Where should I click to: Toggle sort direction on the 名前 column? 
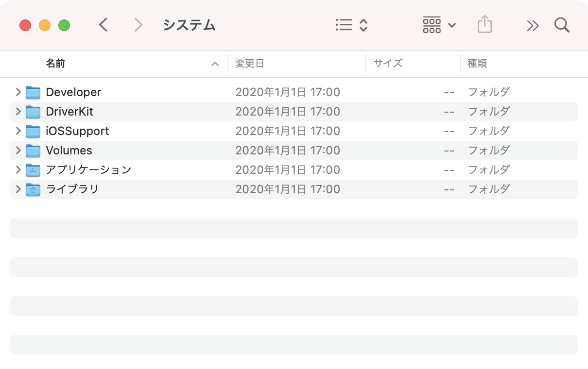(214, 64)
